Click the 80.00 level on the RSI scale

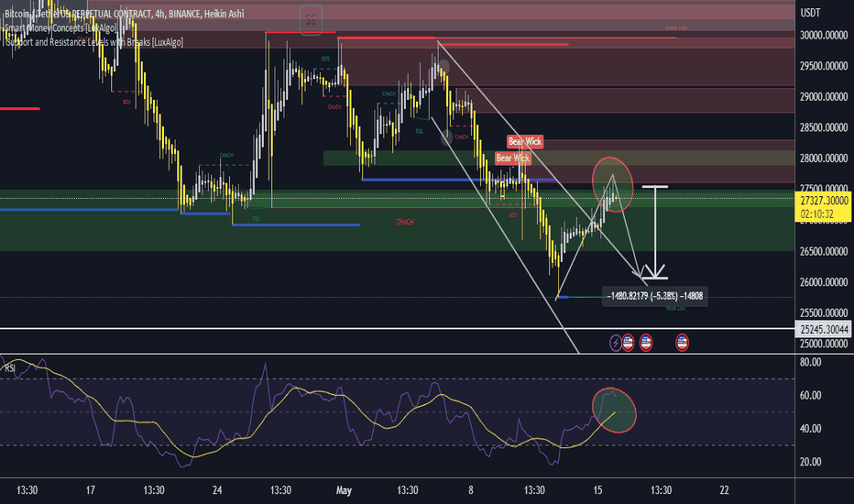[x=810, y=362]
